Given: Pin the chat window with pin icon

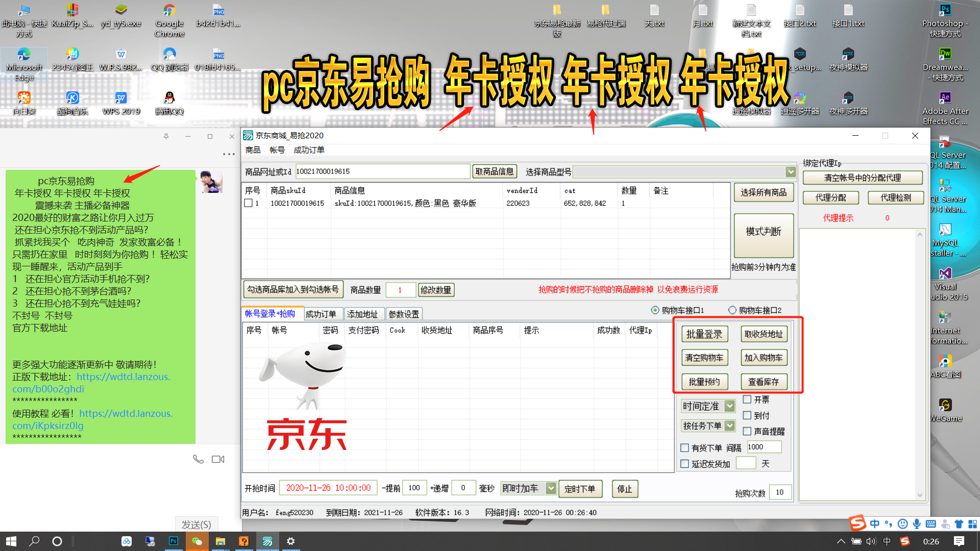Looking at the screenshot, I should pos(166,136).
